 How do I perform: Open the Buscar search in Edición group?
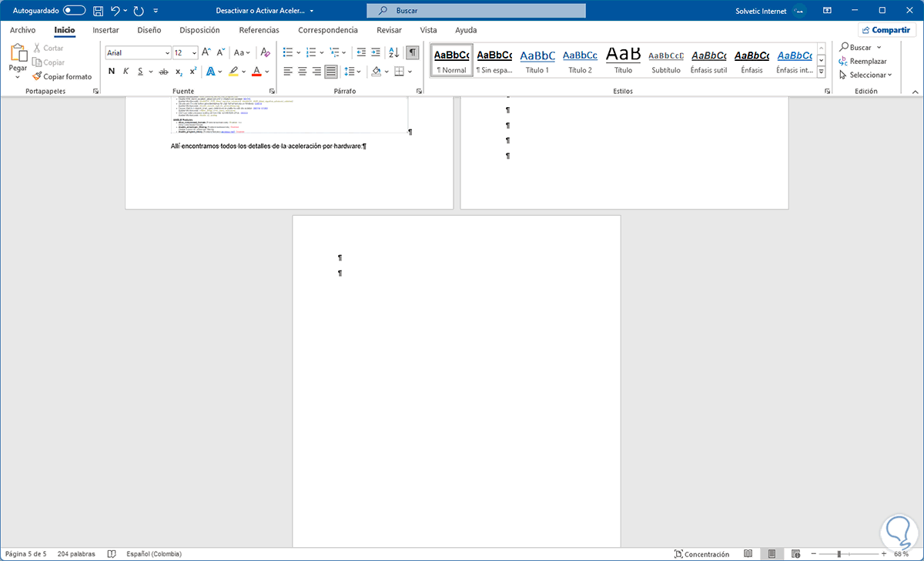pos(858,47)
